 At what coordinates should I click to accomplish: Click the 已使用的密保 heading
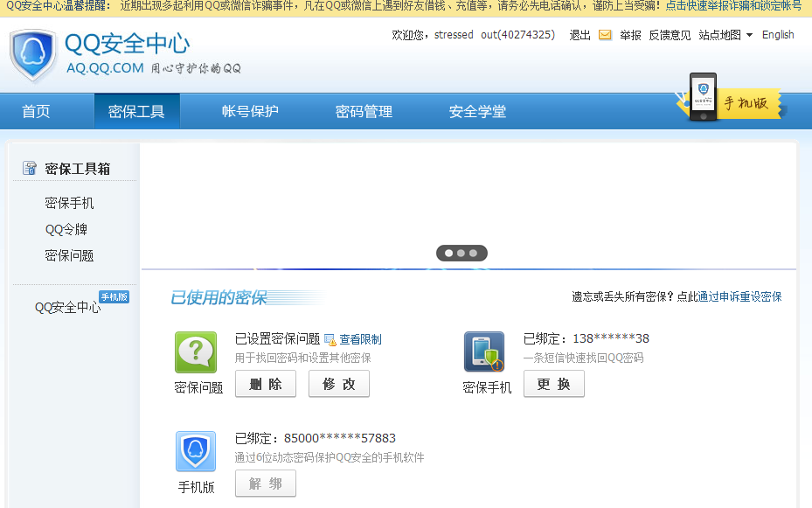tap(218, 297)
